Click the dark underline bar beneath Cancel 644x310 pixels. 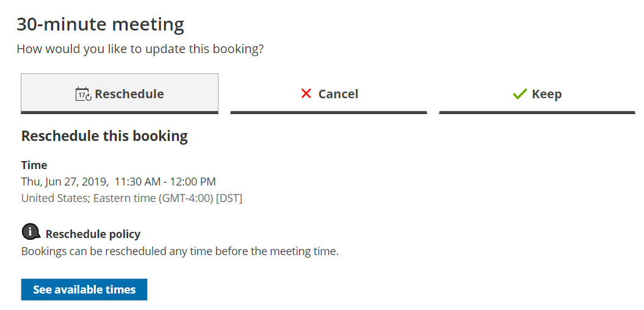tap(328, 112)
